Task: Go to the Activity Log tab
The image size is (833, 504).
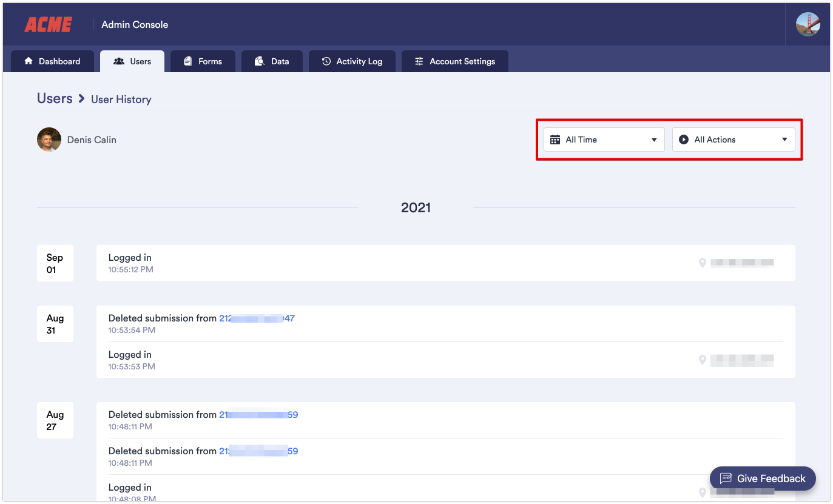Action: tap(352, 61)
